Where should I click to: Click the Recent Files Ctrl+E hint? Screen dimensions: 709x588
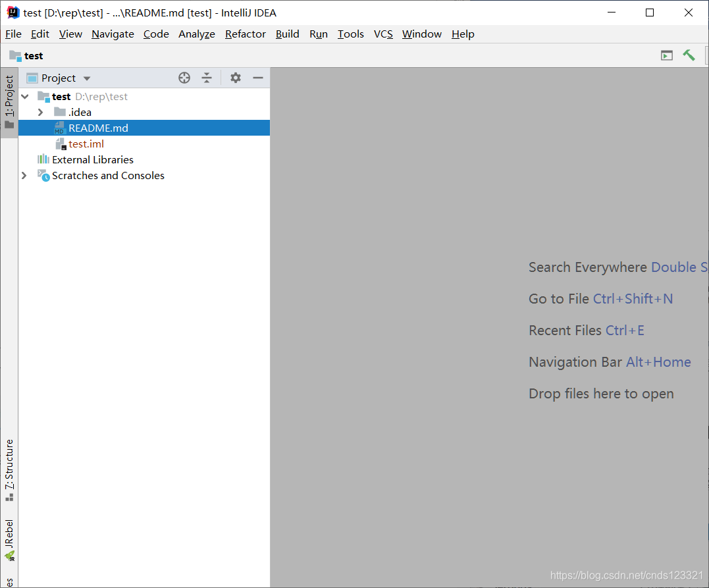(x=587, y=330)
